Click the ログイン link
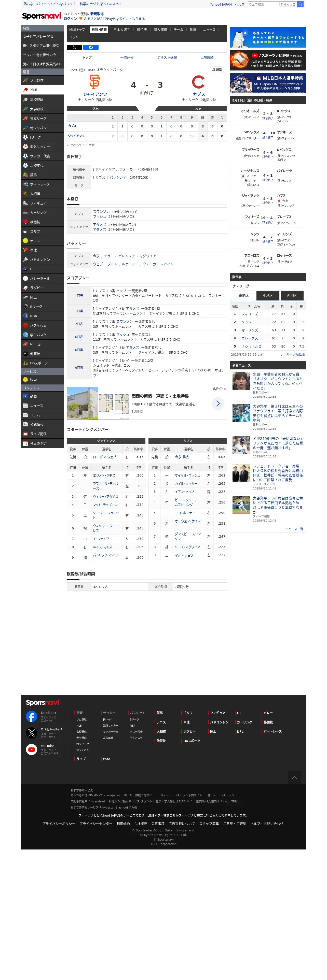327x980 pixels. (70, 19)
